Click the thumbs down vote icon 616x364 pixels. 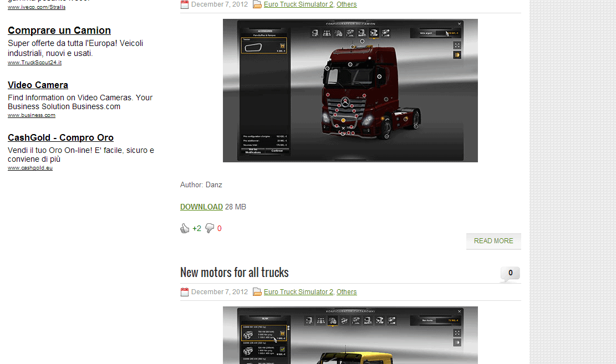[x=210, y=228]
